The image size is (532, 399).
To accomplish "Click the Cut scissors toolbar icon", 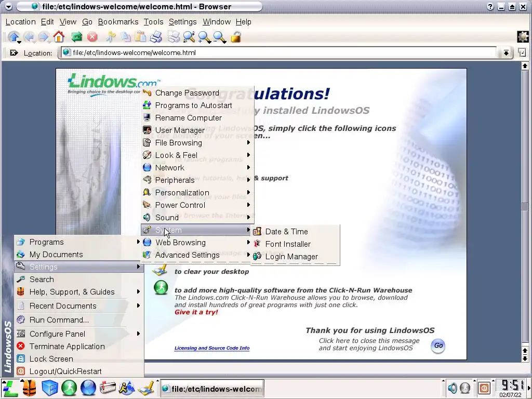I will point(111,37).
